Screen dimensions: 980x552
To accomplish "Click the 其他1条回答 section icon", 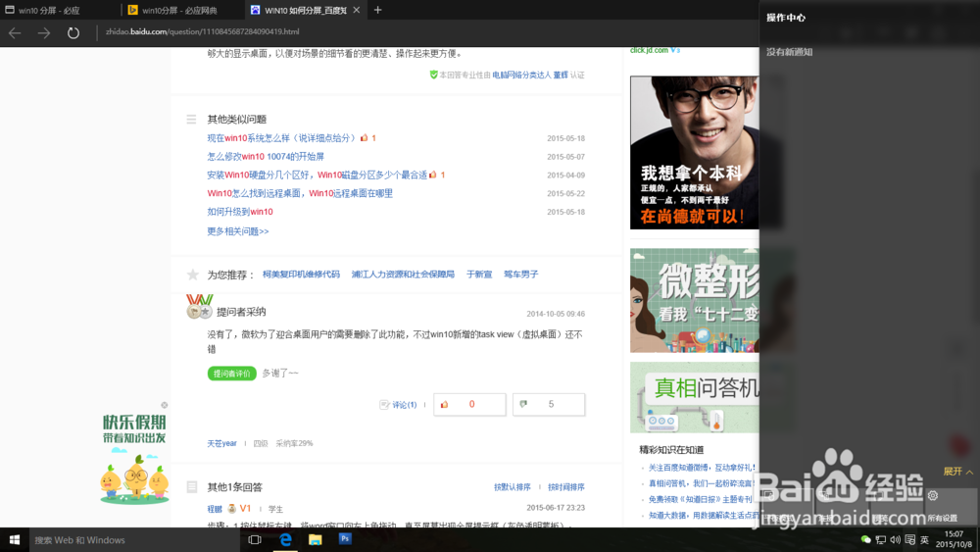I will pos(192,487).
